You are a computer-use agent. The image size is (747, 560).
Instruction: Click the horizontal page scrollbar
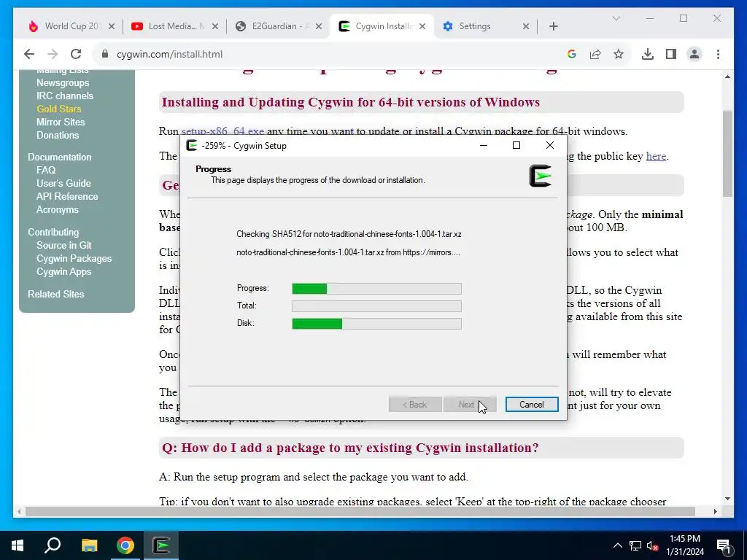pyautogui.click(x=360, y=511)
